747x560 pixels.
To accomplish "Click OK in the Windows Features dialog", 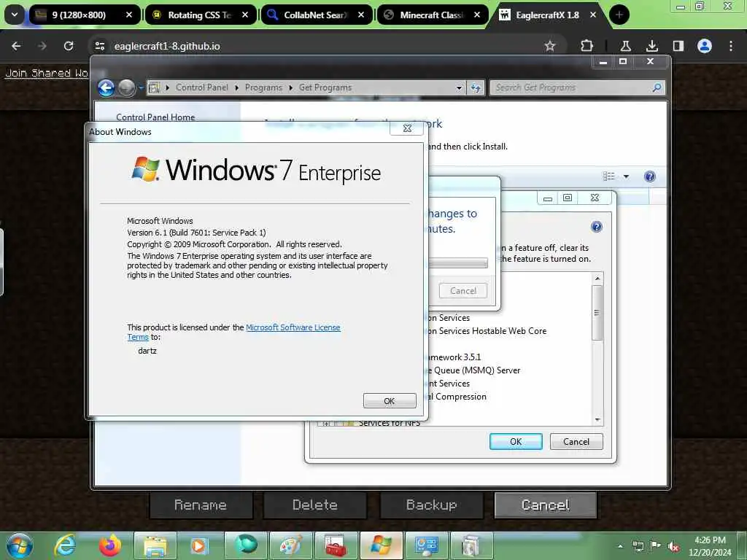I will 516,441.
